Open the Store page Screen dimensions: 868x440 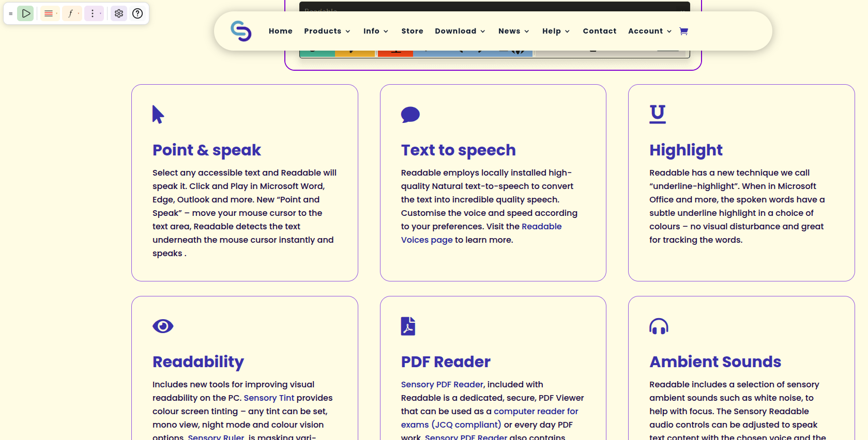click(x=412, y=31)
